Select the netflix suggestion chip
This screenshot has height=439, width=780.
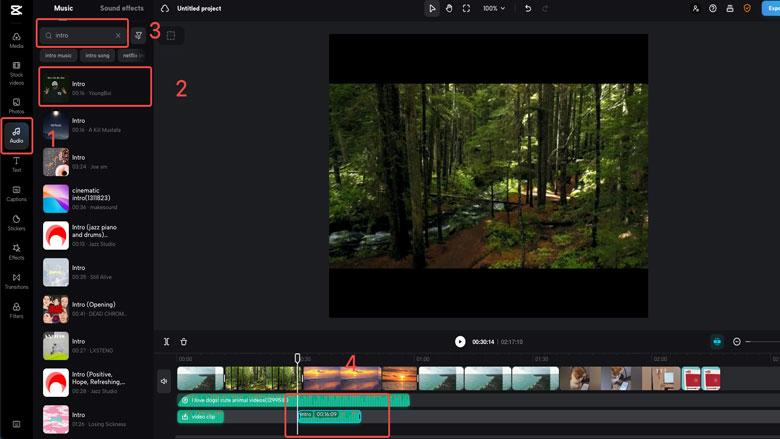tap(131, 56)
